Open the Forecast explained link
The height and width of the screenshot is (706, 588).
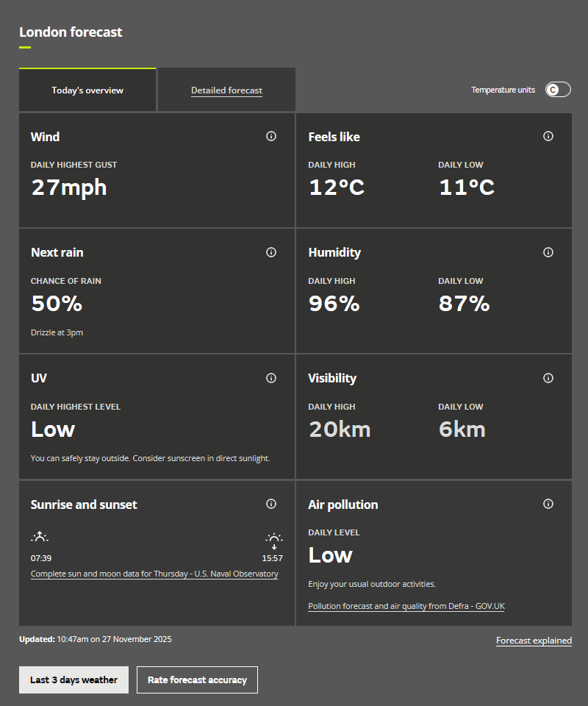point(534,641)
